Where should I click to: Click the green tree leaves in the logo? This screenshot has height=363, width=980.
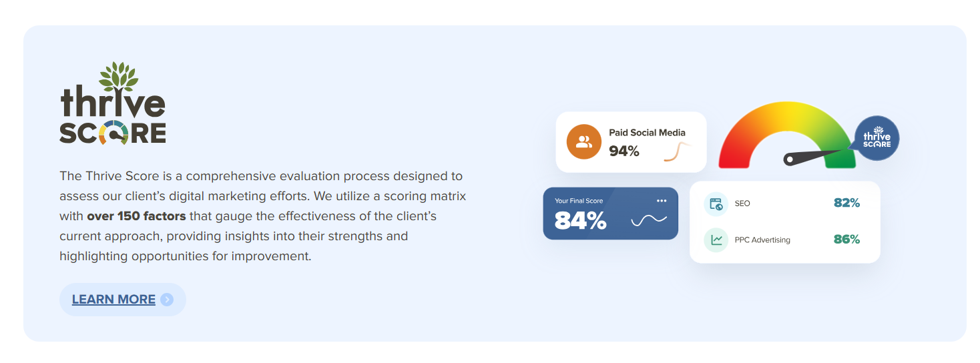tap(118, 77)
